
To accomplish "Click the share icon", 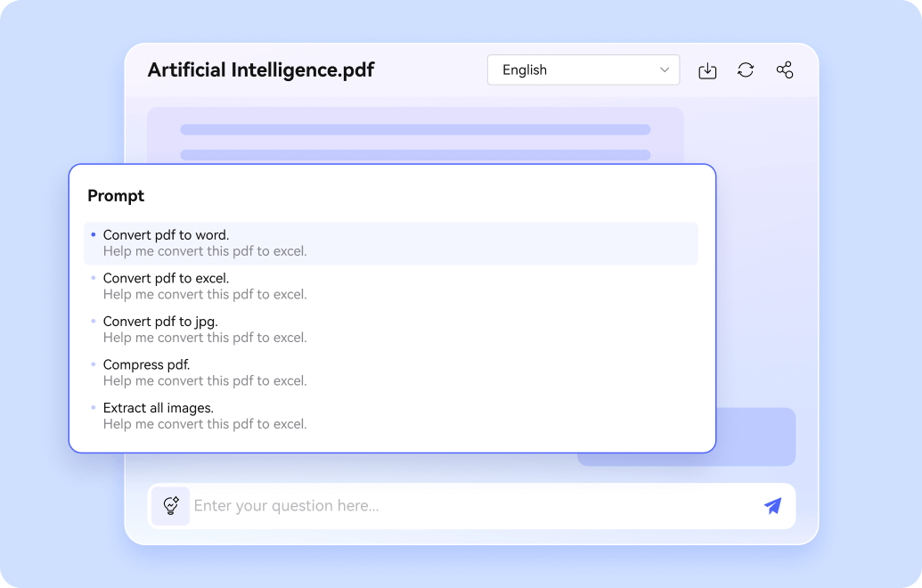I will [x=784, y=70].
